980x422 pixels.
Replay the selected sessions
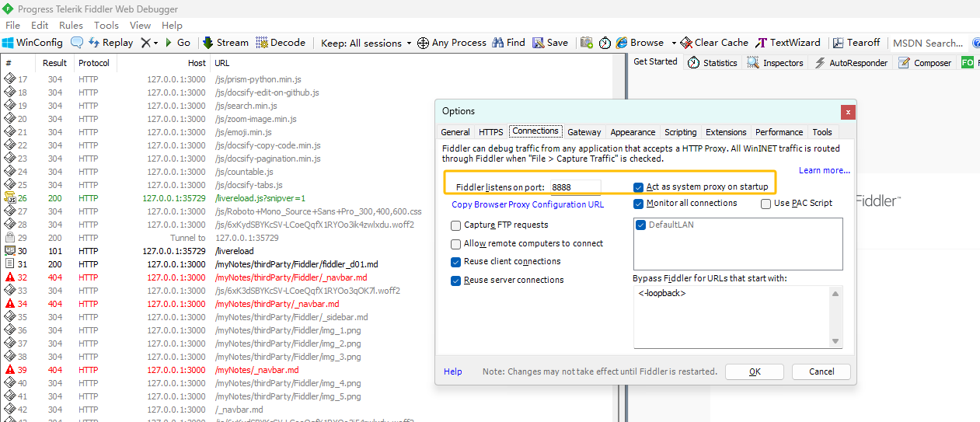(x=110, y=43)
